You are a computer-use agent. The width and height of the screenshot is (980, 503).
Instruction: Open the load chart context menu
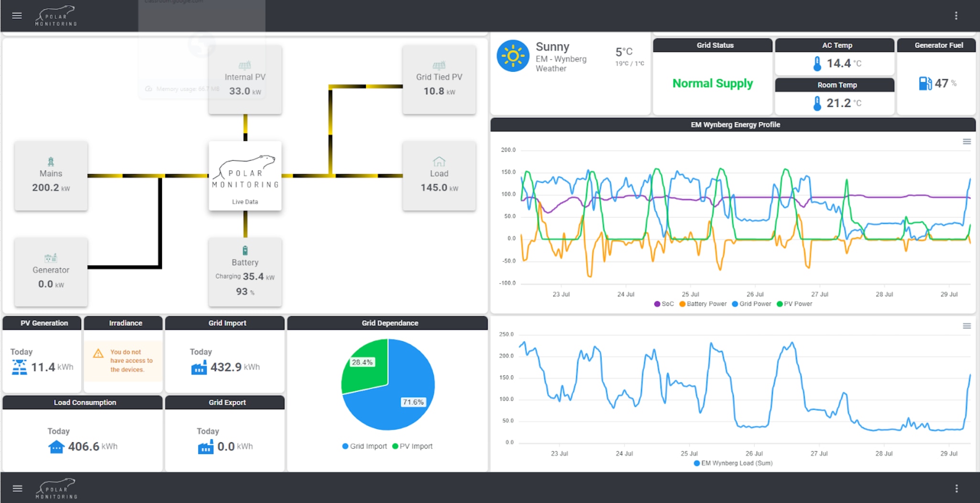coord(966,326)
